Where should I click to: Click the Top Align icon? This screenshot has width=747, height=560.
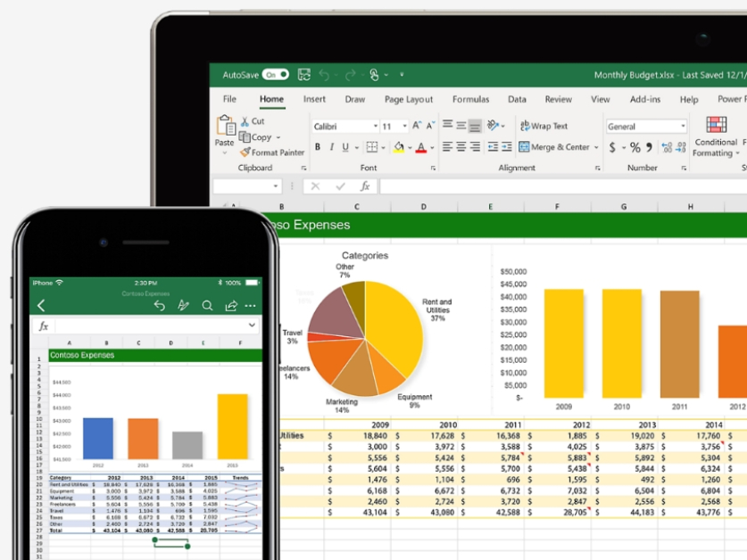[447, 124]
